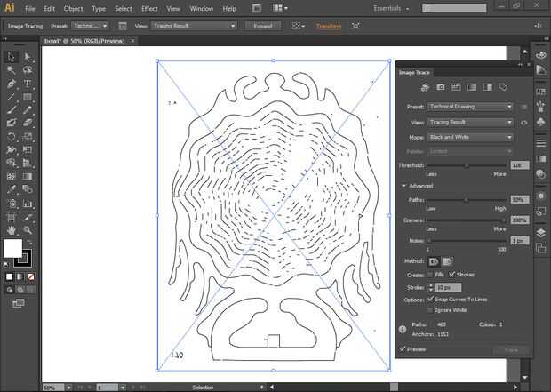Select the Selection tool arrow

click(x=11, y=57)
